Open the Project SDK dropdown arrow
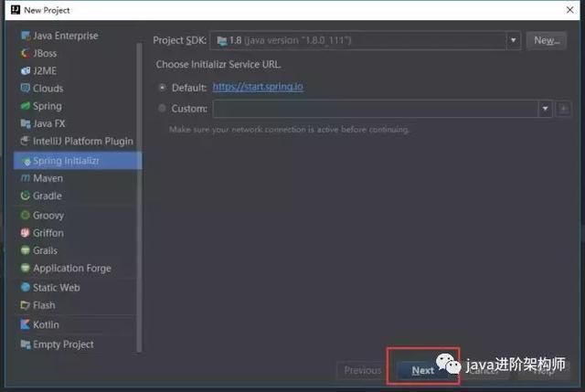 (514, 40)
